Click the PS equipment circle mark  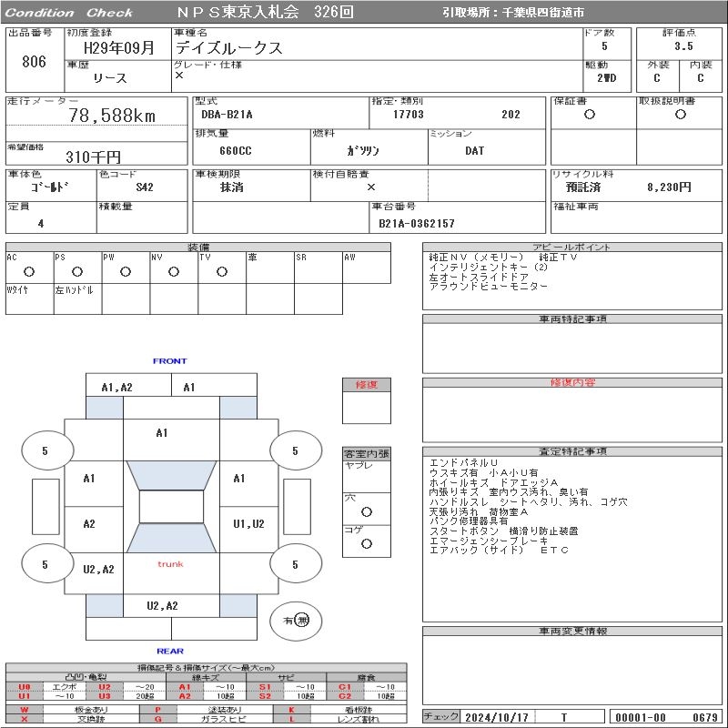pos(77,271)
